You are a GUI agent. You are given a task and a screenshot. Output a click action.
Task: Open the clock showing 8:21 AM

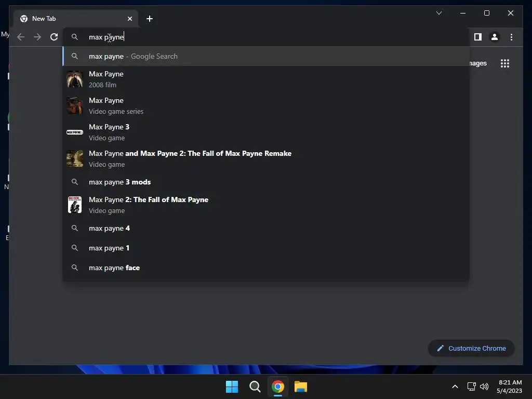[509, 387]
